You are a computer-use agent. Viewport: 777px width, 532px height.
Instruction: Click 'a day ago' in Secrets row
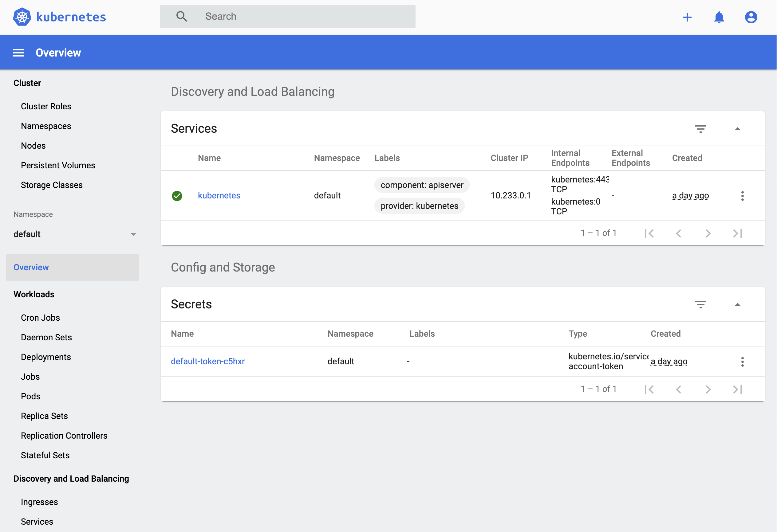(669, 361)
